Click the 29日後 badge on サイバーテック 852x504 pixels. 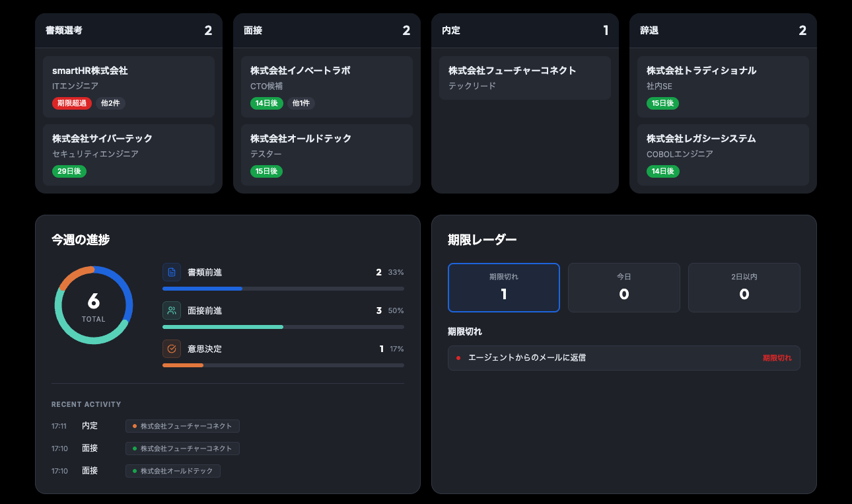[x=69, y=171]
